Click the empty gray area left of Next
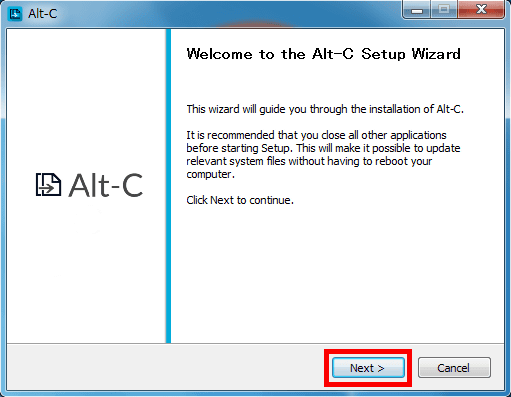511x397 pixels. [x=163, y=367]
